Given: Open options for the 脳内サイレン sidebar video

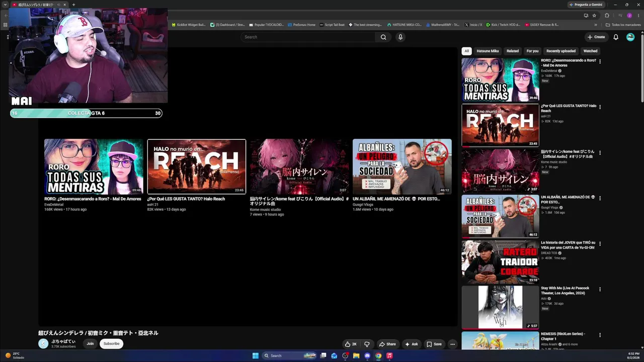Looking at the screenshot, I should point(600,152).
